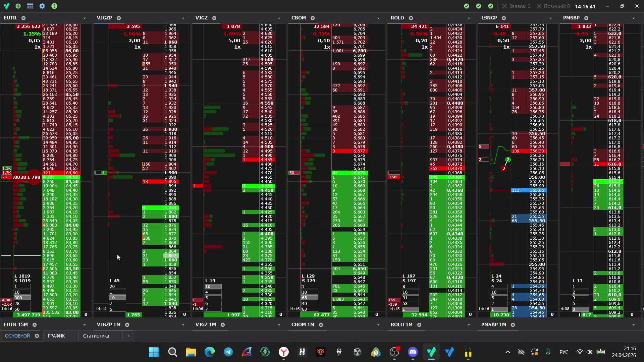This screenshot has height=362, width=644.
Task: Open the ROLO panel dropdown arrow
Action: [x=469, y=18]
